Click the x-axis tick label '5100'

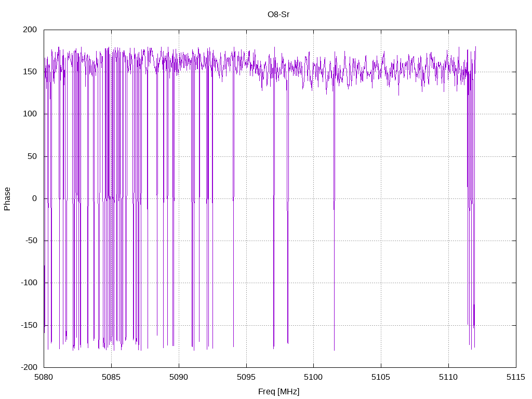click(x=313, y=377)
